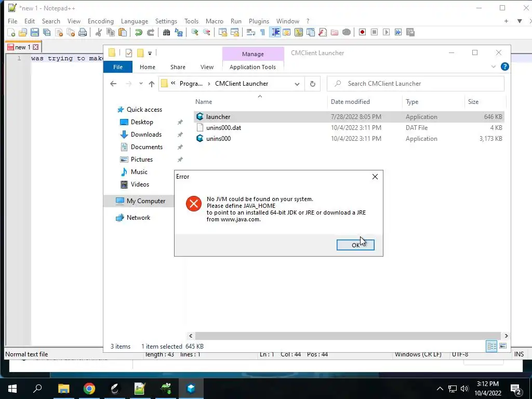Click the Playback macro icon
The width and height of the screenshot is (532, 399).
[386, 32]
